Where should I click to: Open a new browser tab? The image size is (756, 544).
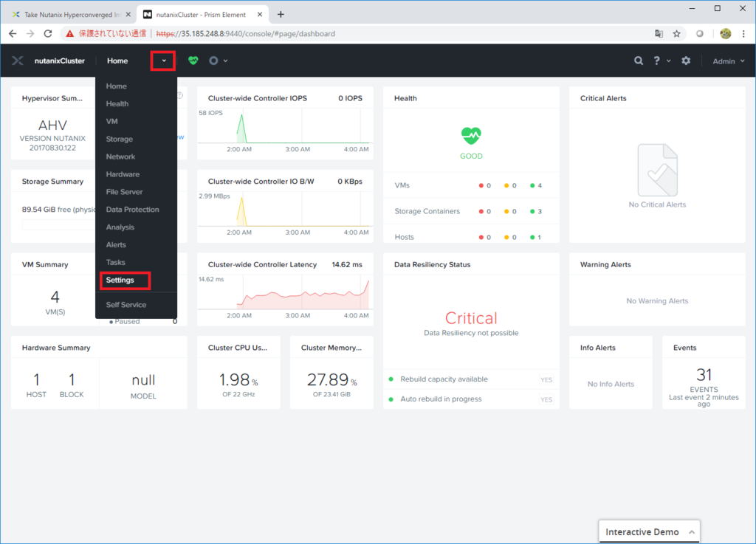(281, 15)
